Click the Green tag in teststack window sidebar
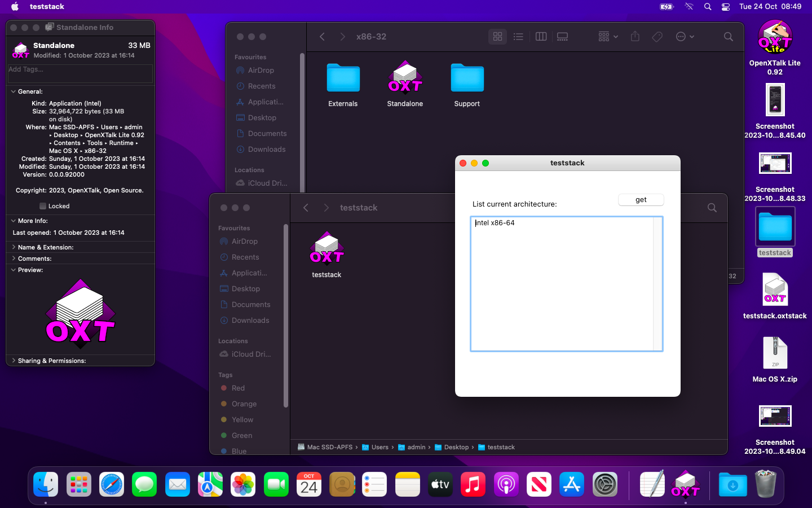Viewport: 812px width, 508px height. 242,436
